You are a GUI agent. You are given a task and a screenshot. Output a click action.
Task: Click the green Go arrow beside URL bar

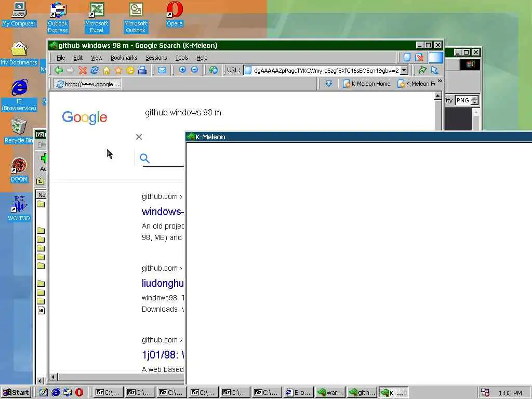(422, 70)
